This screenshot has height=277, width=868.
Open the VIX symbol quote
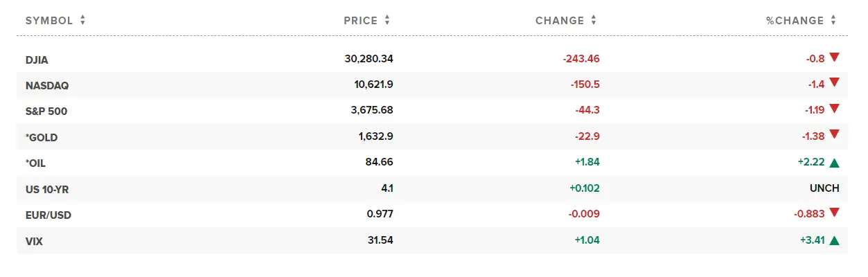click(35, 241)
